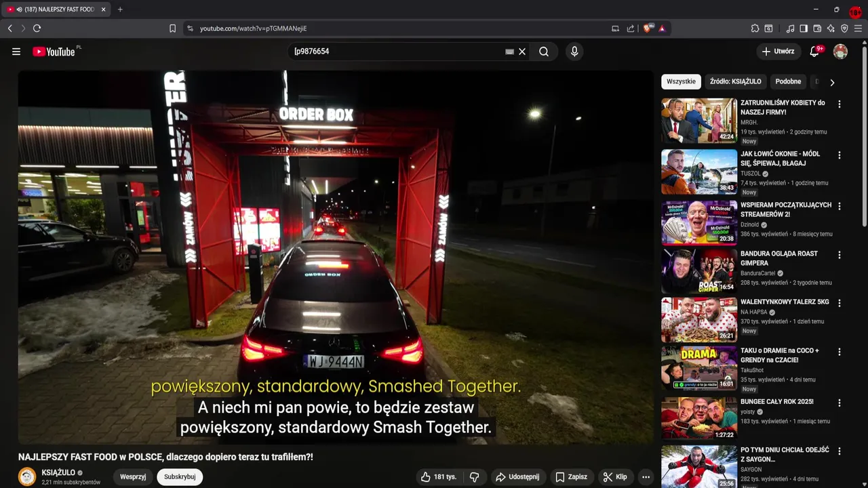
Task: Like the video with thumbs up
Action: click(438, 477)
